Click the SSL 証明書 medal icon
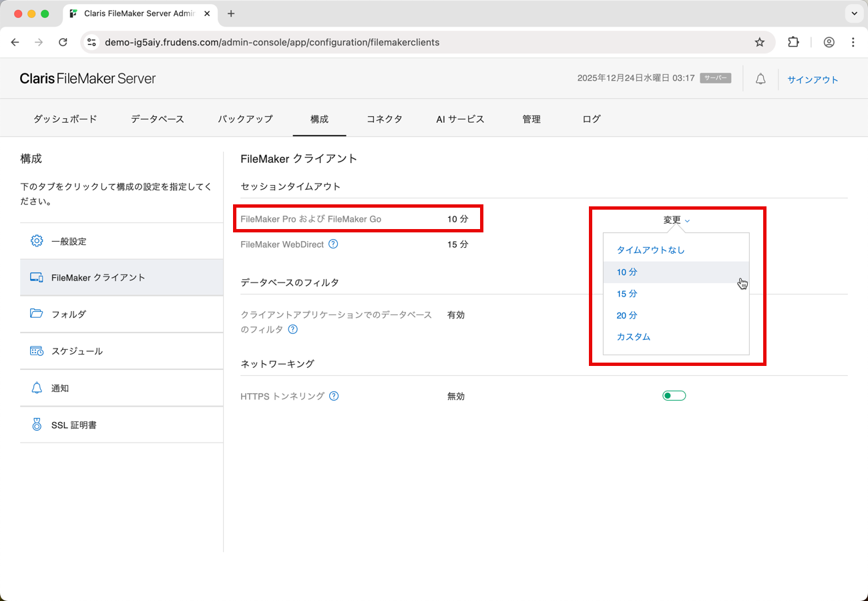 [x=37, y=424]
